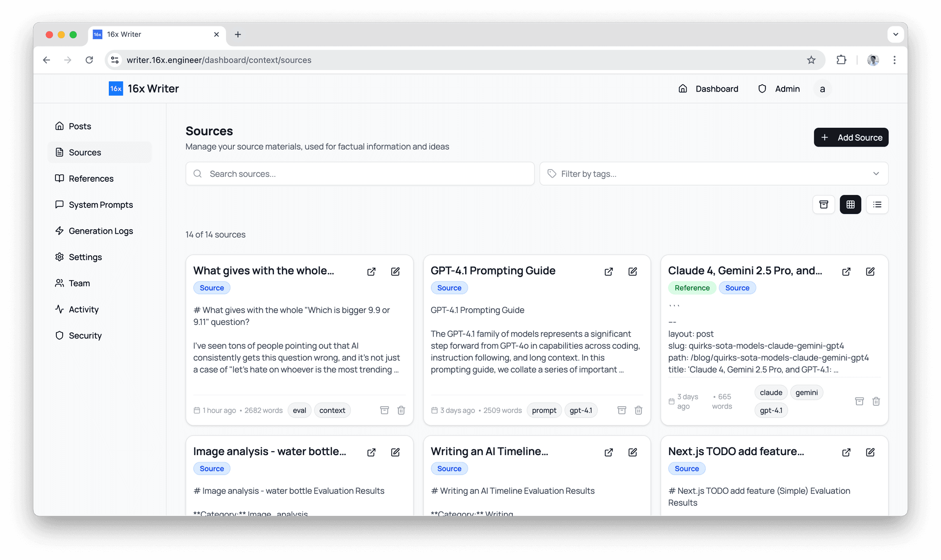Open Chrome's three-dot menu
This screenshot has width=941, height=560.
pyautogui.click(x=895, y=60)
